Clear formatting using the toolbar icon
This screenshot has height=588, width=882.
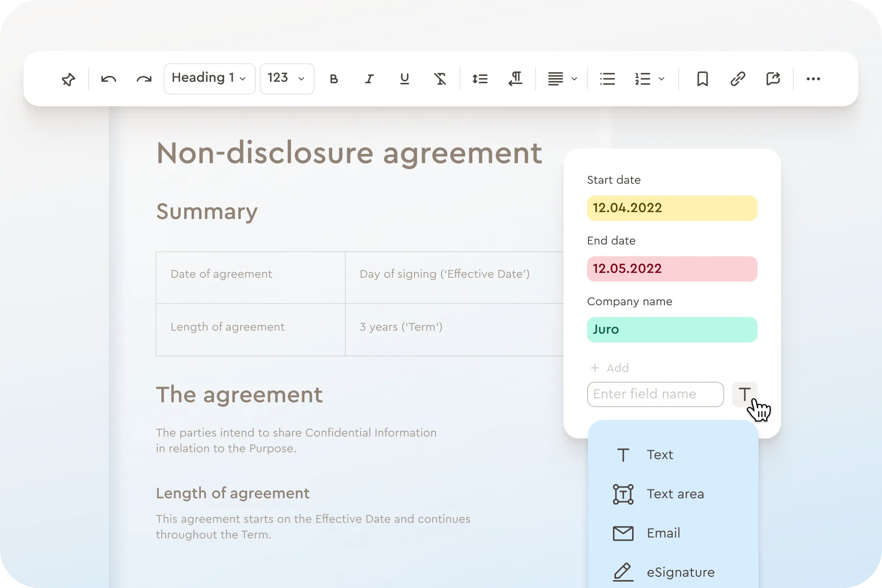pyautogui.click(x=440, y=78)
